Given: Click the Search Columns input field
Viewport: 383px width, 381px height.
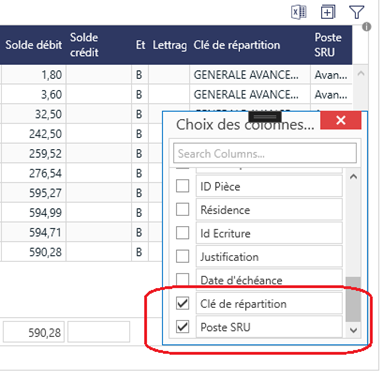Looking at the screenshot, I should (x=265, y=153).
